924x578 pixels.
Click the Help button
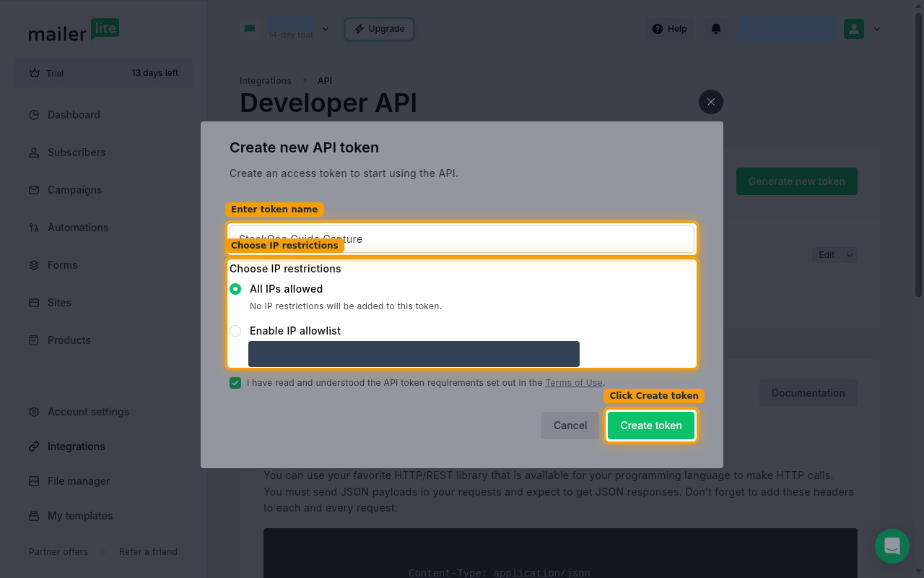670,29
